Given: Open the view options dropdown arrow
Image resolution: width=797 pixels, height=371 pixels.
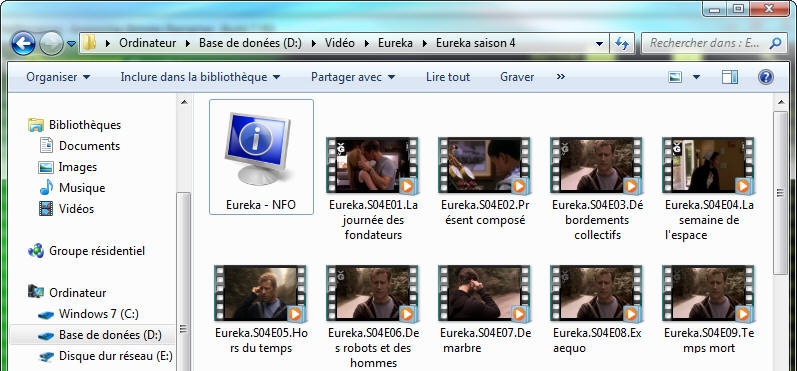Looking at the screenshot, I should click(696, 77).
